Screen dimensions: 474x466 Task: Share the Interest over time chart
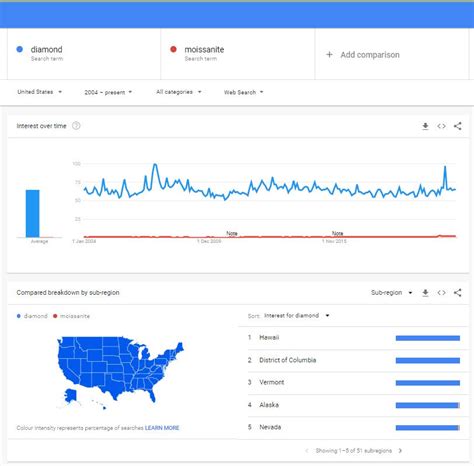(x=458, y=126)
